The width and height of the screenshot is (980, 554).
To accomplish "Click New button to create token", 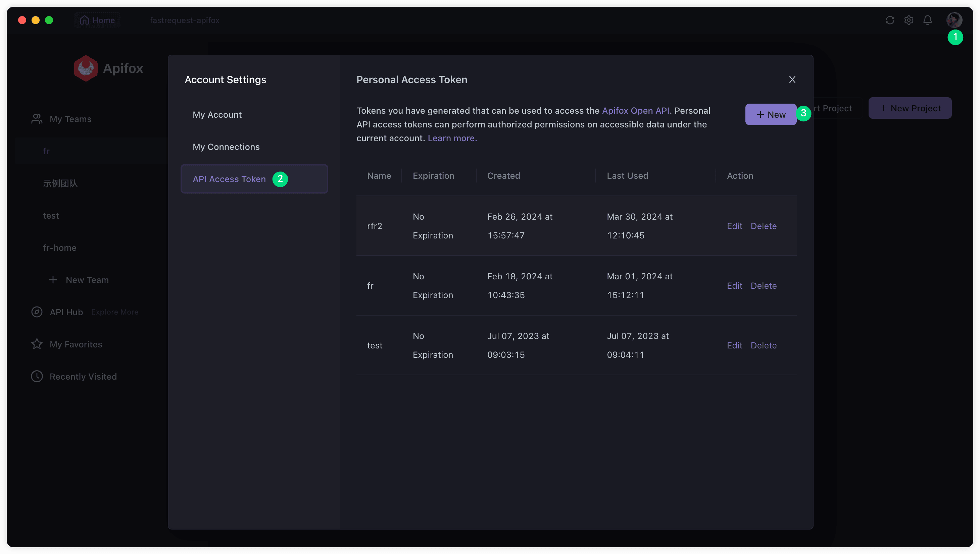I will pos(771,115).
